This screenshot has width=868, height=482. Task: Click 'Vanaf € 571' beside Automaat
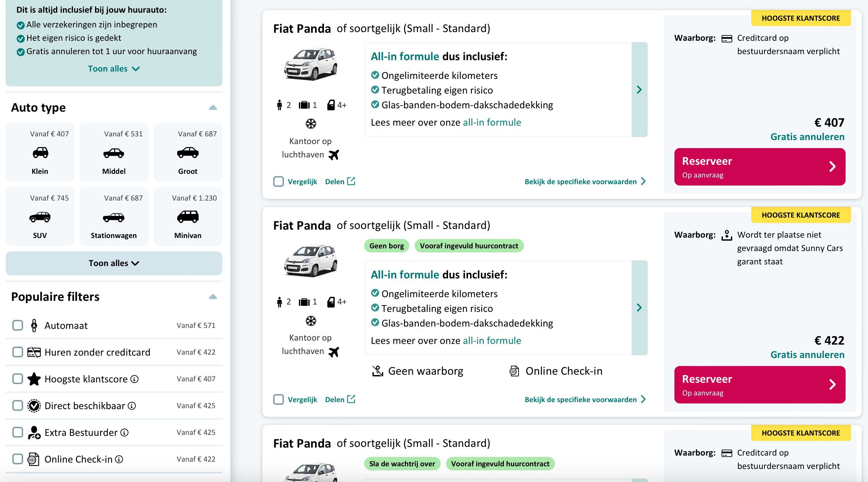196,325
